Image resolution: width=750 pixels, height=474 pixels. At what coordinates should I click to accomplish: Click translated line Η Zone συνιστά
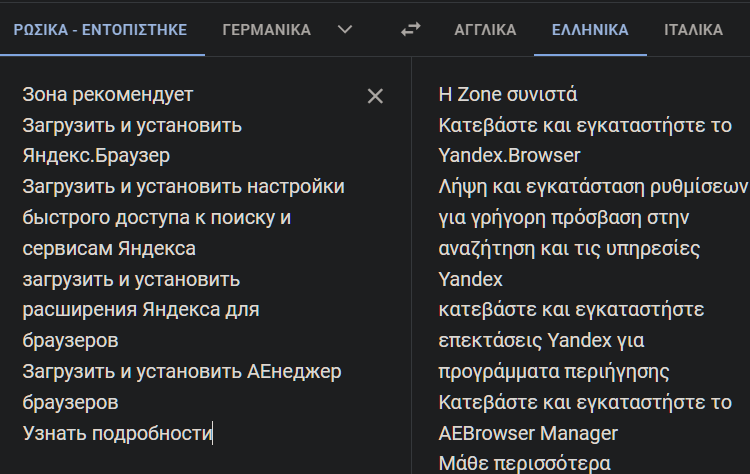click(507, 95)
